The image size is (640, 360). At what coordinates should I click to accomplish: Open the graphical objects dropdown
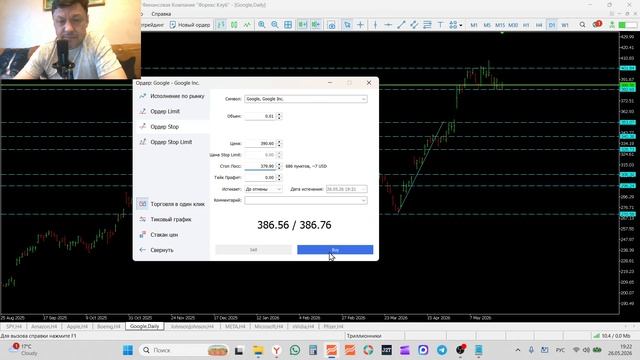[x=456, y=25]
